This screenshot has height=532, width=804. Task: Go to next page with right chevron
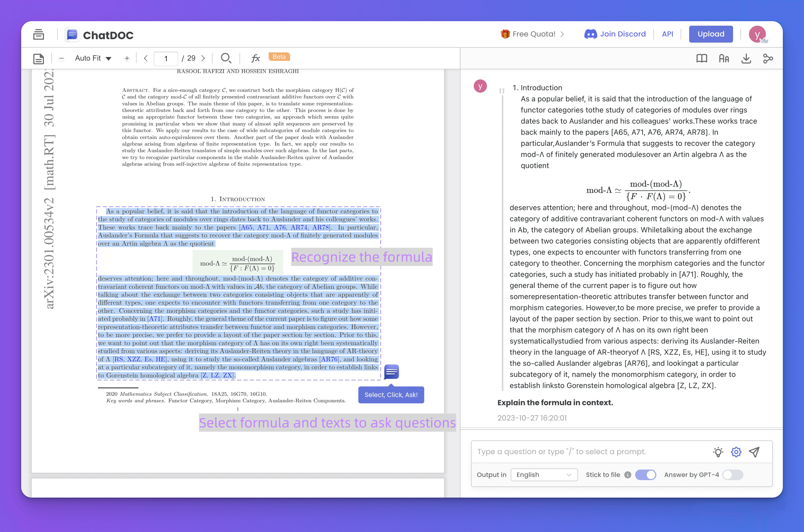203,58
